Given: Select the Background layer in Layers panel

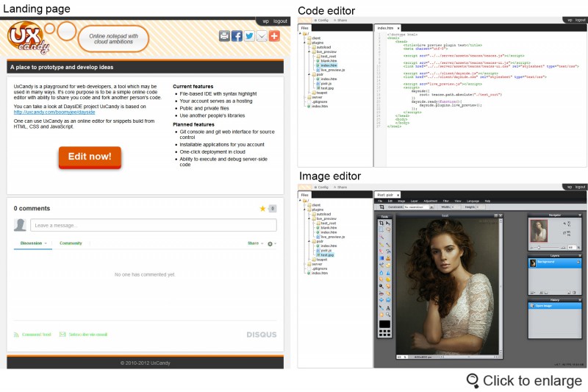Looking at the screenshot, I should pos(555,263).
